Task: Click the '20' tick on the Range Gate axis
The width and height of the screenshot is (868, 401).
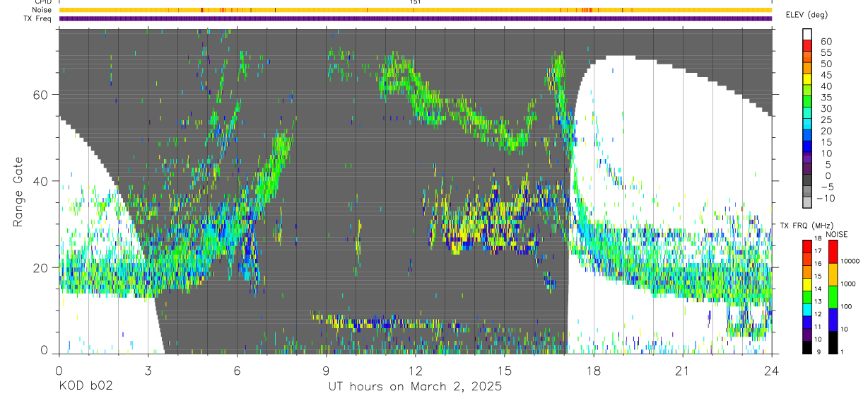Action: (x=40, y=268)
